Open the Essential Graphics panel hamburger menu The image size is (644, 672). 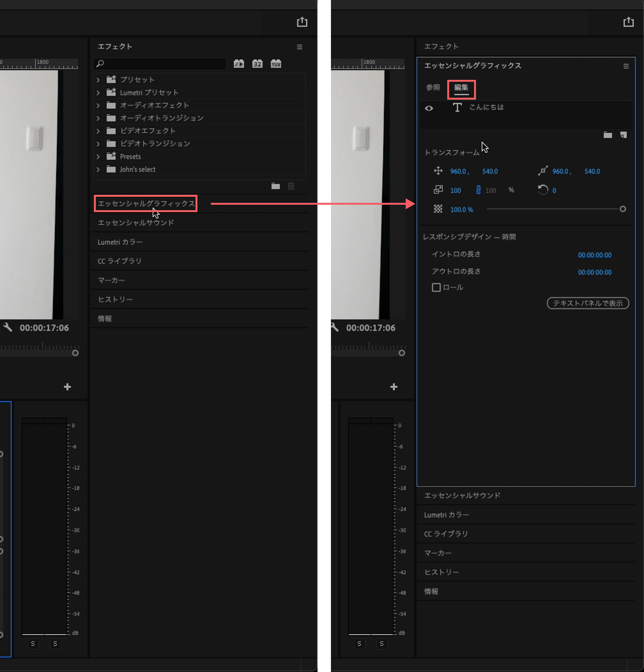[626, 66]
